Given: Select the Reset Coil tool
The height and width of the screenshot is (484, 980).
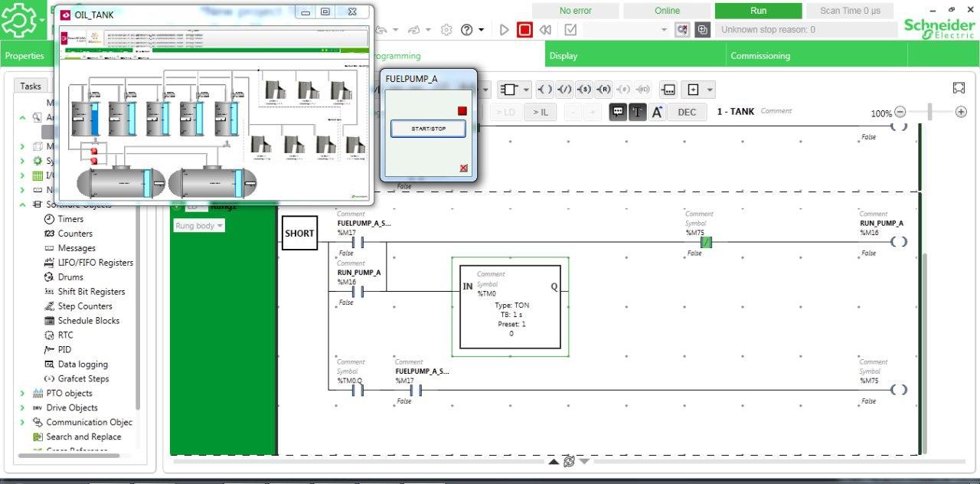Looking at the screenshot, I should pos(603,90).
